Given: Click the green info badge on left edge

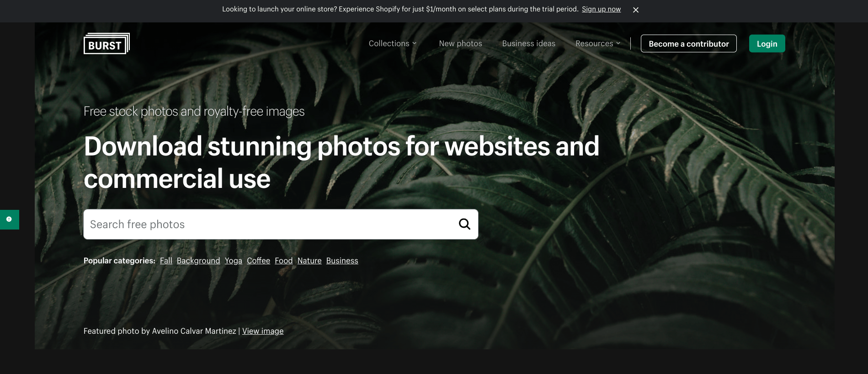Looking at the screenshot, I should (x=9, y=219).
